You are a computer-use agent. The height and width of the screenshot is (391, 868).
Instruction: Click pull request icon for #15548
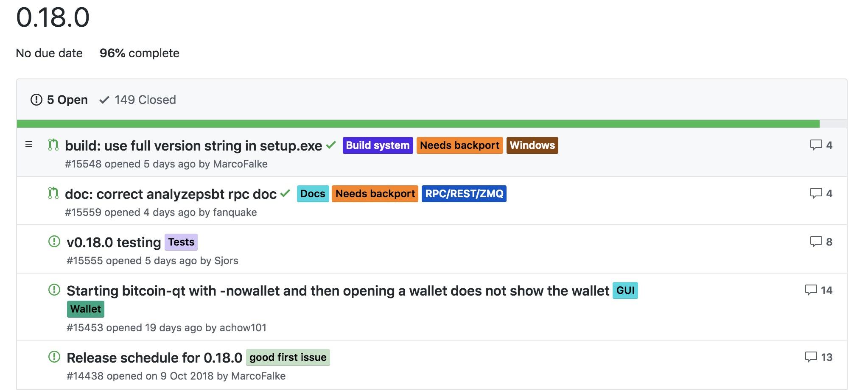tap(53, 145)
